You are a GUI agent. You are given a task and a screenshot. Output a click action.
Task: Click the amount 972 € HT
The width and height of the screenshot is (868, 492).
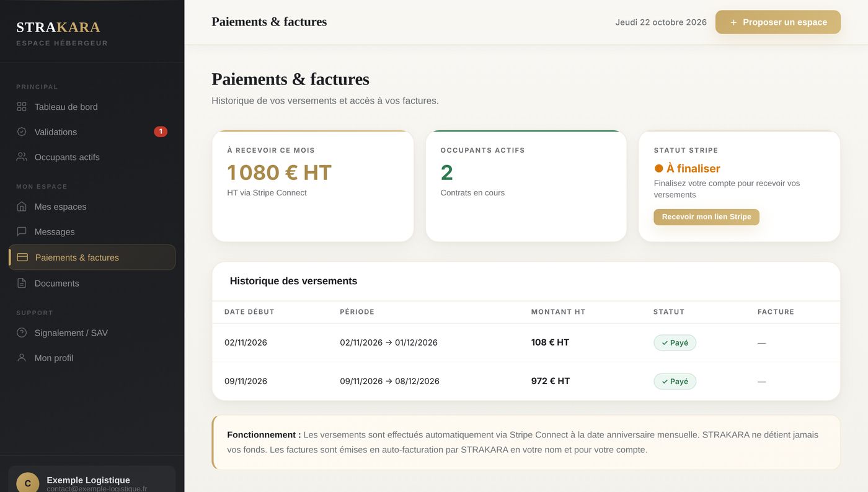tap(551, 382)
